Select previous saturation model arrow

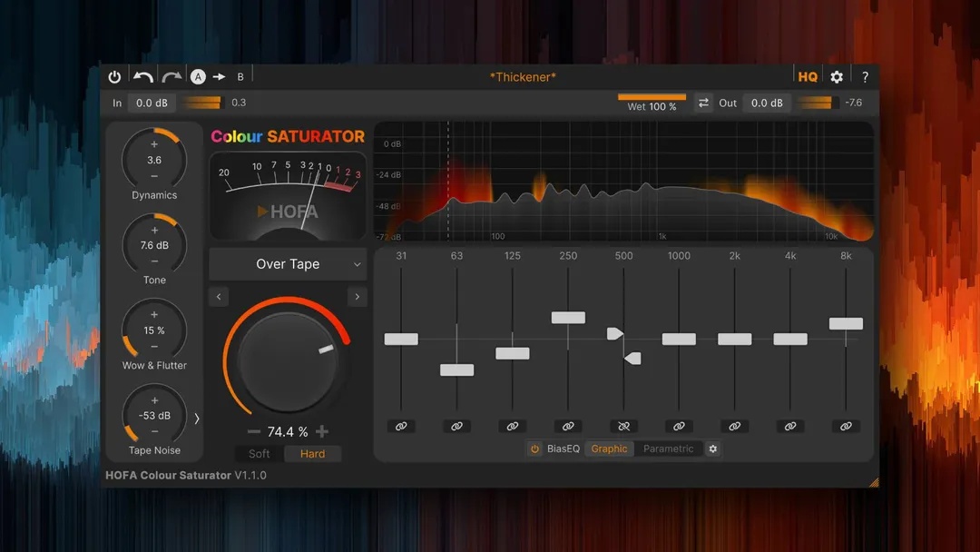(219, 296)
